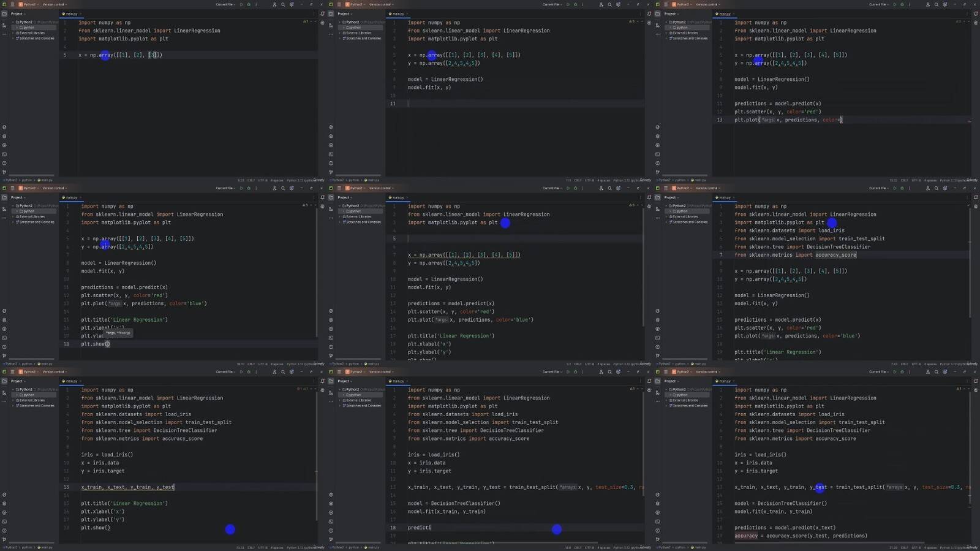Expand External Libraries node in top-left project tree
This screenshot has height=551, width=980.
13,33
